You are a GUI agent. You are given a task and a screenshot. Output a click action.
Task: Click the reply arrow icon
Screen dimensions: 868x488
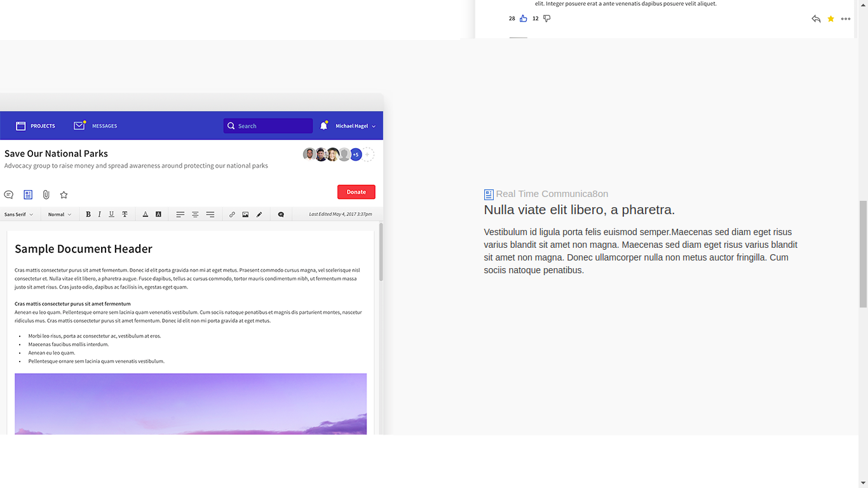(816, 19)
